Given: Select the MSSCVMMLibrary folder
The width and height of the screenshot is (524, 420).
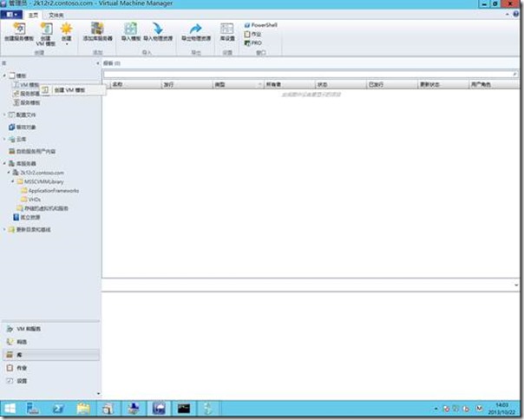Looking at the screenshot, I should click(x=41, y=181).
